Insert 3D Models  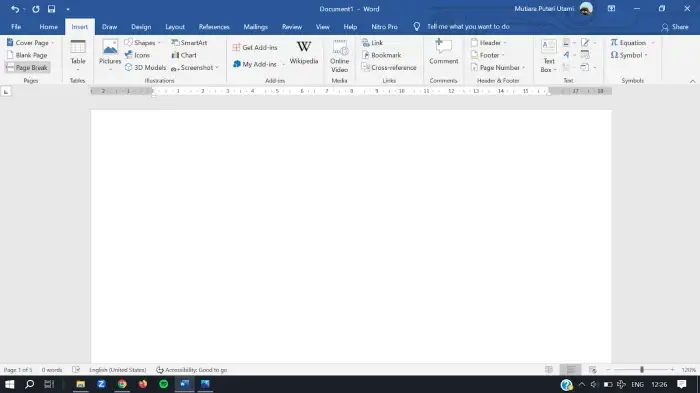[x=145, y=67]
